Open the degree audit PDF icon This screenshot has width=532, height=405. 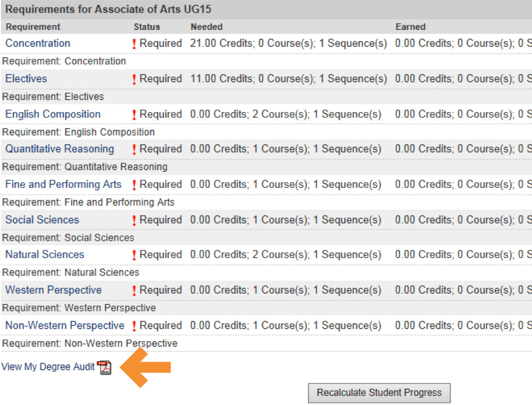[104, 368]
